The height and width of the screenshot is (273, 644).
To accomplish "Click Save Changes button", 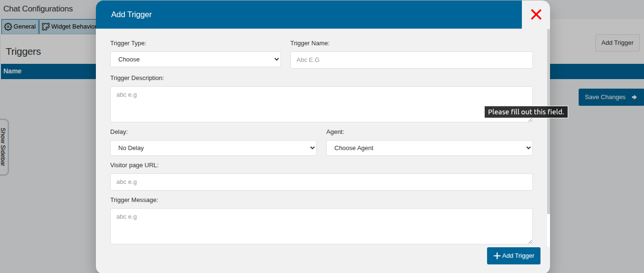I will tap(611, 97).
